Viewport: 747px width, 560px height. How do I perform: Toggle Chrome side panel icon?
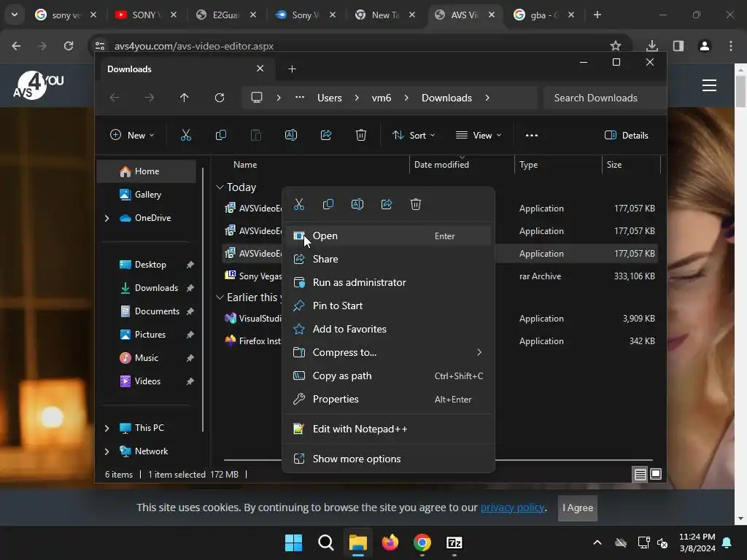678,46
